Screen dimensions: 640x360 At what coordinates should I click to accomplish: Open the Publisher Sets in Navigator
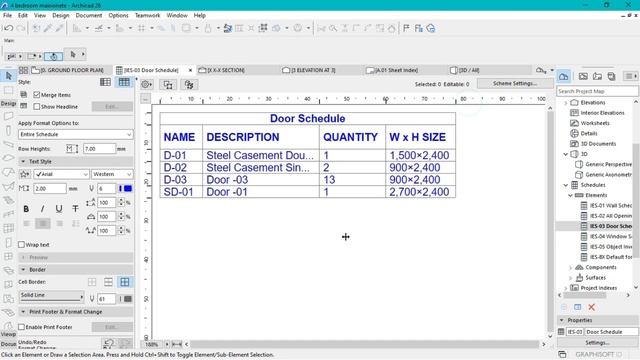point(611,76)
